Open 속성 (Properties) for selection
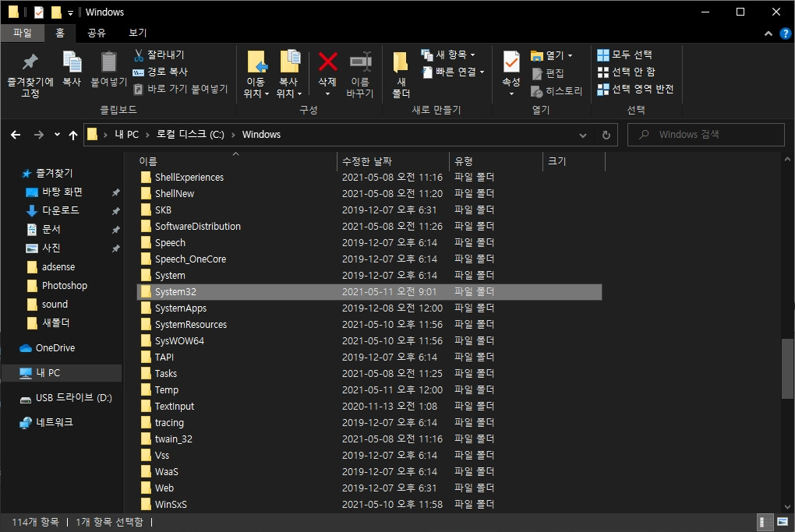Viewport: 795px width, 532px height. click(511, 75)
